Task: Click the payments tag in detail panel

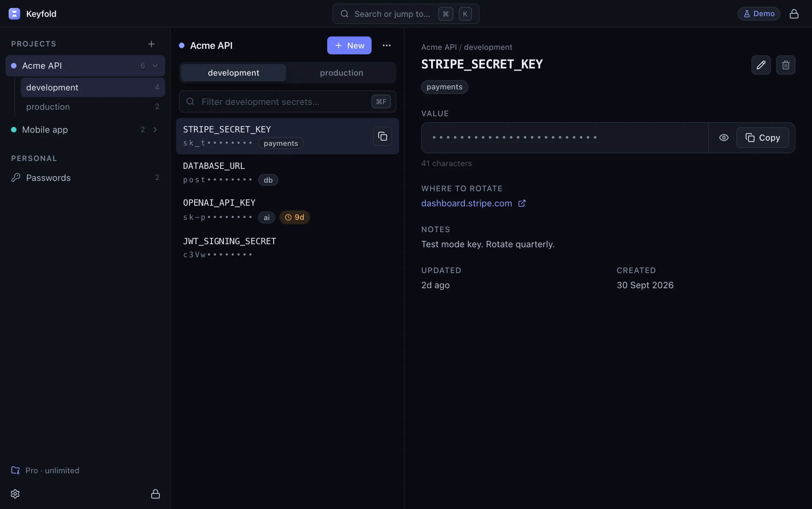Action: tap(445, 87)
